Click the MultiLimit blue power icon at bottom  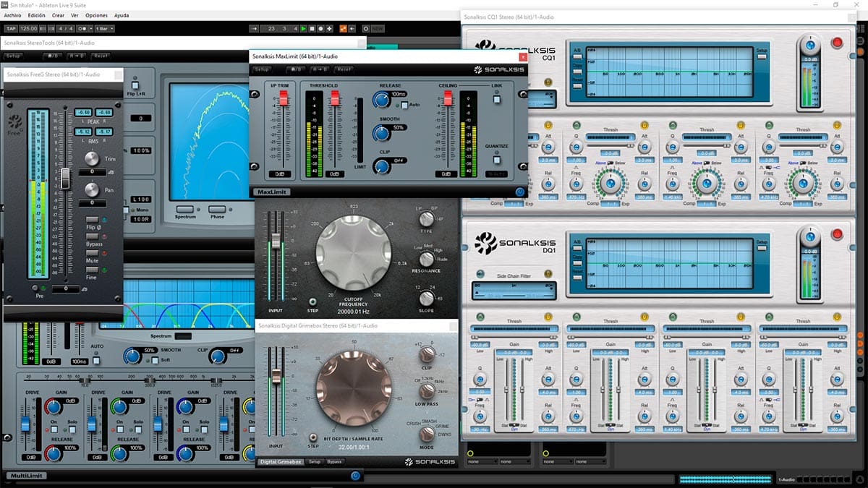[355, 475]
